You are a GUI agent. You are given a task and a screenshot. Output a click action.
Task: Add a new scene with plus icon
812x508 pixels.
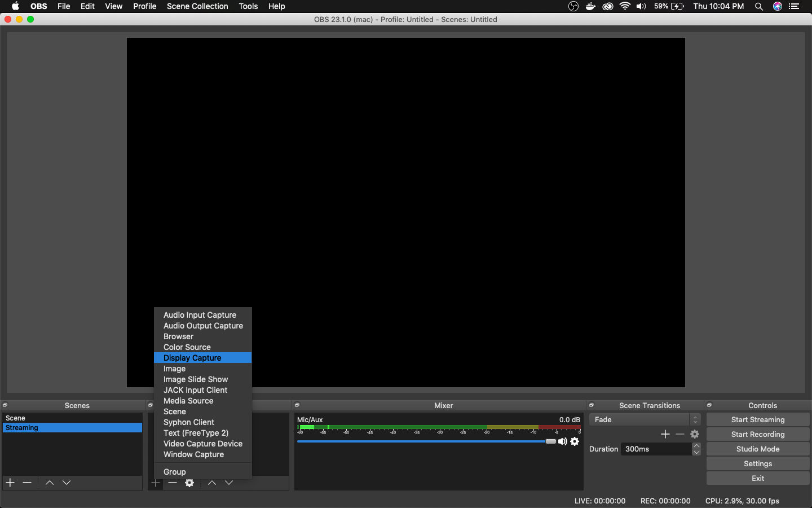pyautogui.click(x=10, y=483)
